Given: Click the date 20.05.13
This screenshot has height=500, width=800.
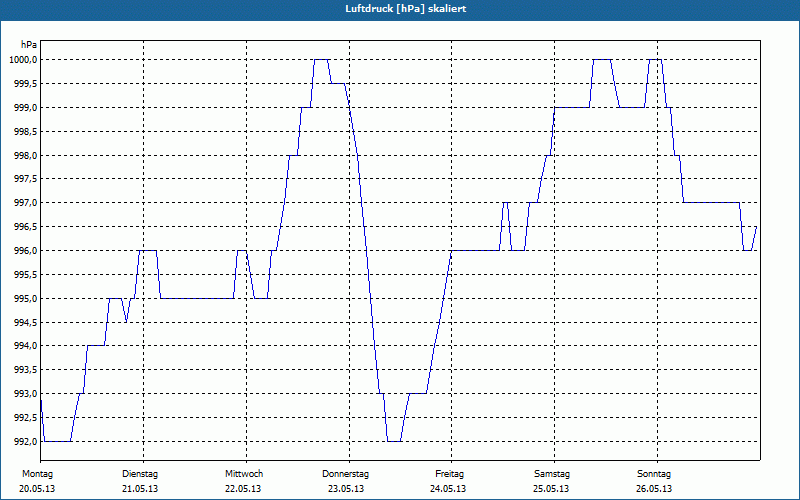Looking at the screenshot, I should tap(37, 489).
